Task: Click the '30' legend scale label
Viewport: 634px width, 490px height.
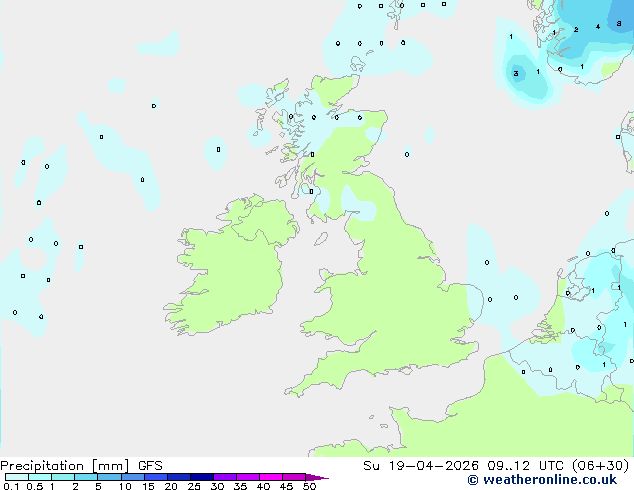Action: (217, 486)
